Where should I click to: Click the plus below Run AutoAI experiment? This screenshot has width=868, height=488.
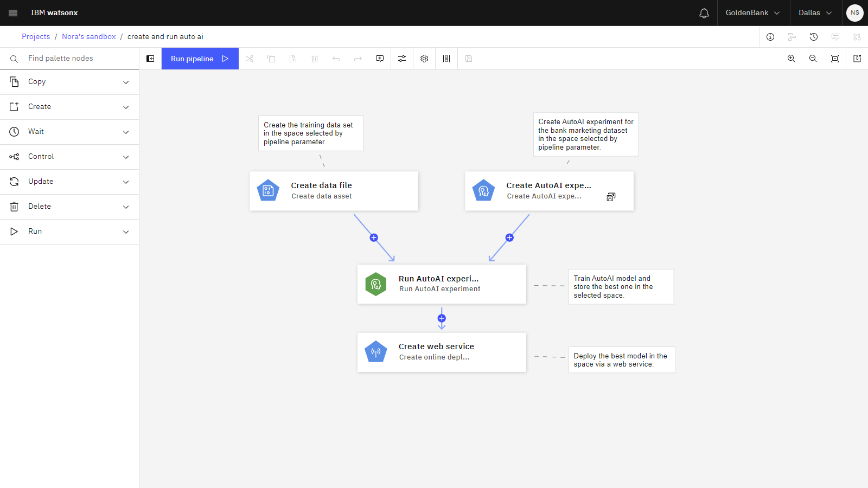[x=442, y=318]
